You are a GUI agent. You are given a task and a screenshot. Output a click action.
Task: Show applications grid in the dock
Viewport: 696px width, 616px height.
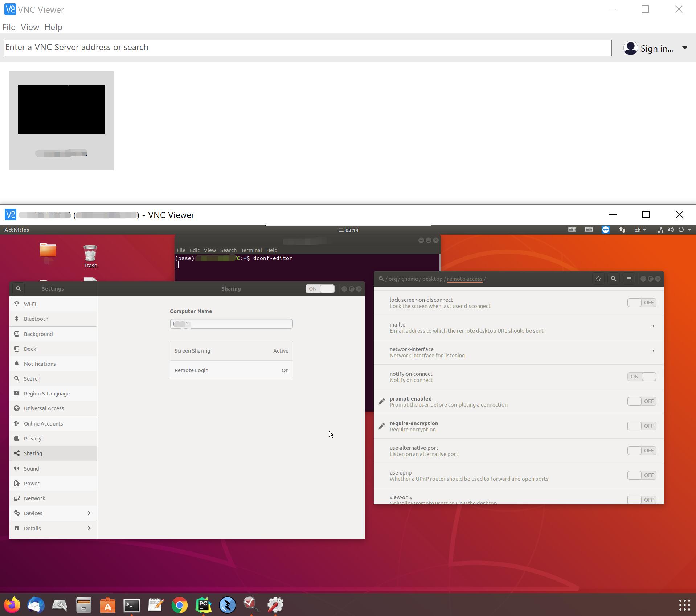pos(684,605)
